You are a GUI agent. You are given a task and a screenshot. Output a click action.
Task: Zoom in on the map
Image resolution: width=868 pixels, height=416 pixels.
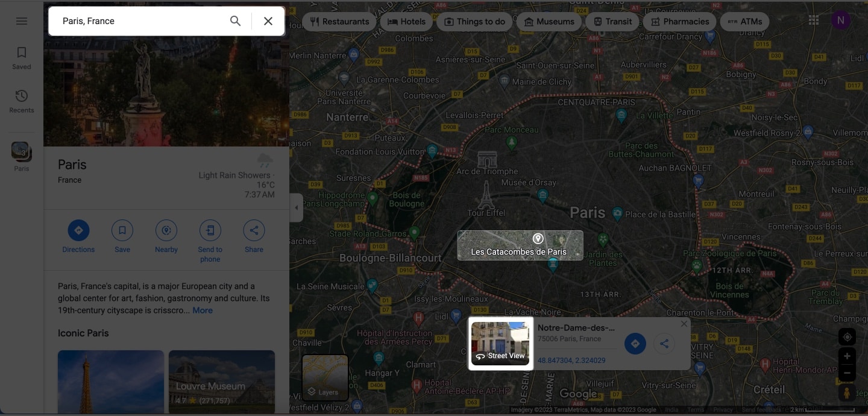point(847,356)
